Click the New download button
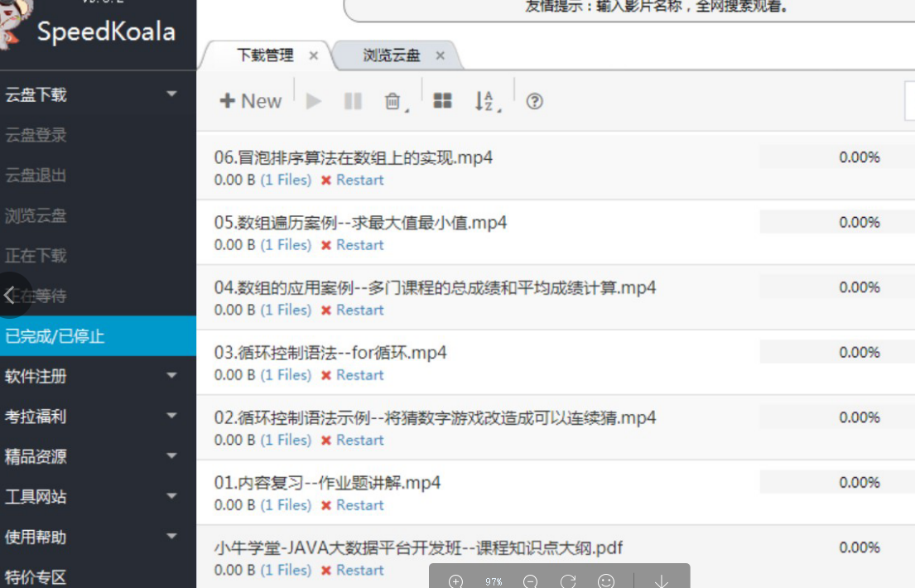 tap(250, 101)
